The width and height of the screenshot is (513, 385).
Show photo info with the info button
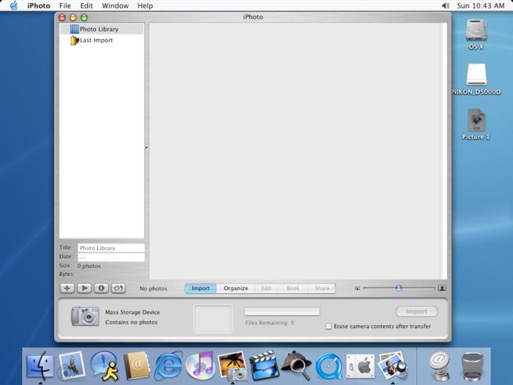pos(101,288)
